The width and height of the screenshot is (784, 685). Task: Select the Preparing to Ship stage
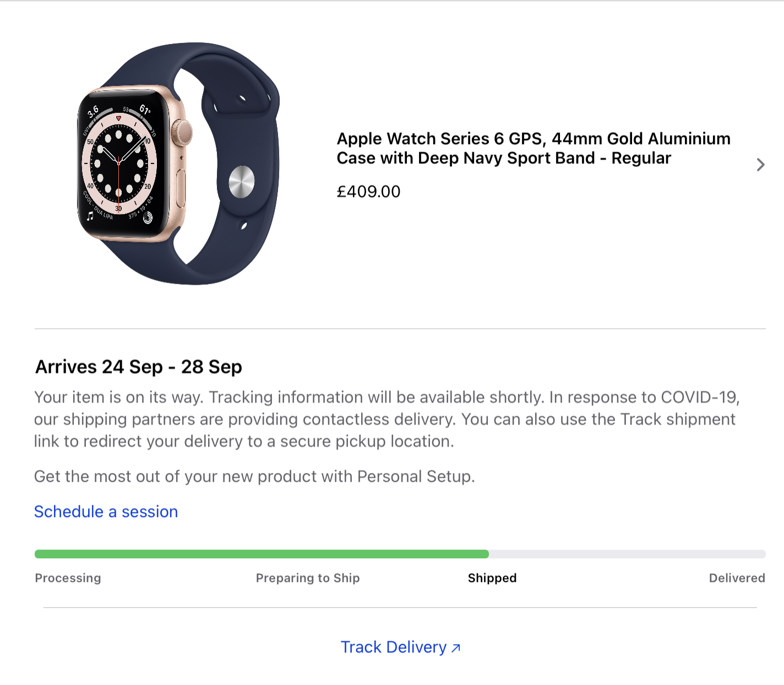click(x=307, y=578)
